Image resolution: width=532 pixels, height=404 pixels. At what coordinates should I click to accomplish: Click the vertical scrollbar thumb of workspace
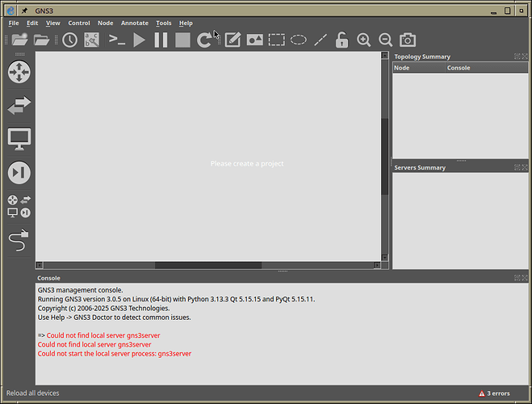tap(384, 157)
